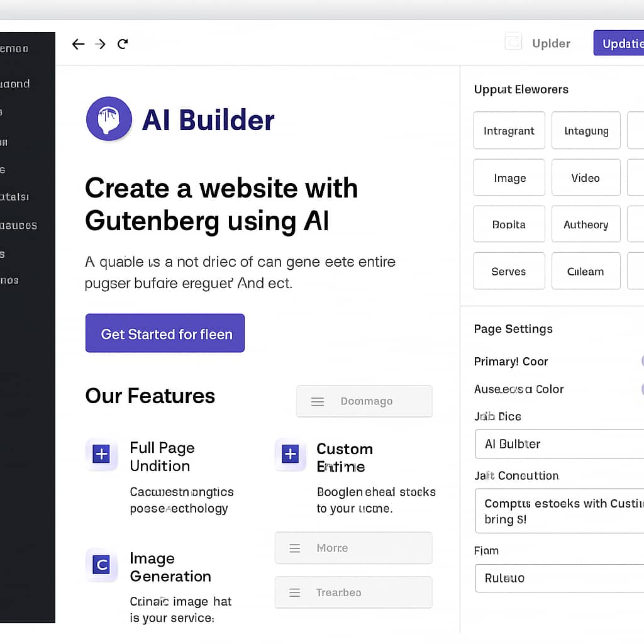Choose the Video element block
Viewport: 644px width, 644px height.
[x=586, y=178]
